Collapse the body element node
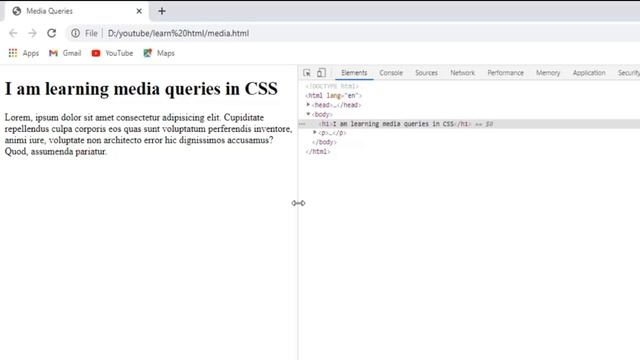 (308, 114)
